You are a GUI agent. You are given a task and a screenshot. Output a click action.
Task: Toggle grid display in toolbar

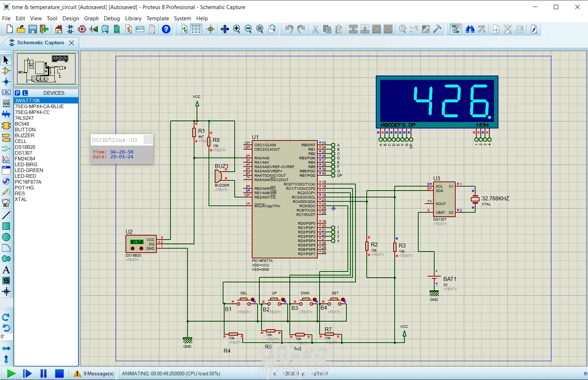196,29
